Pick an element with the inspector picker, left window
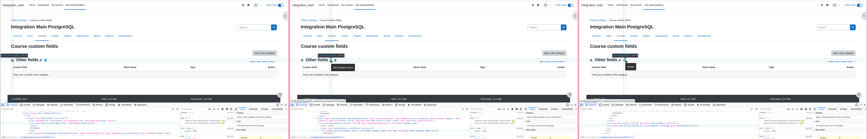 coord(3,105)
